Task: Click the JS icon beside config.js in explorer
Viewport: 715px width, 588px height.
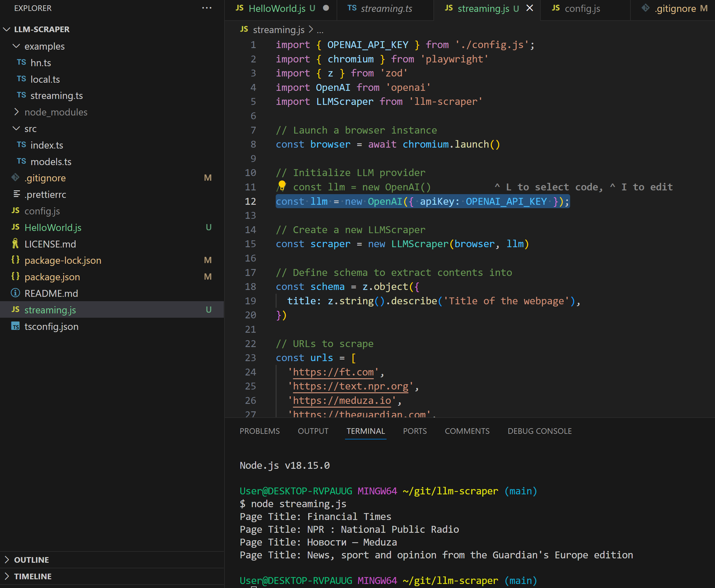Action: (x=15, y=210)
